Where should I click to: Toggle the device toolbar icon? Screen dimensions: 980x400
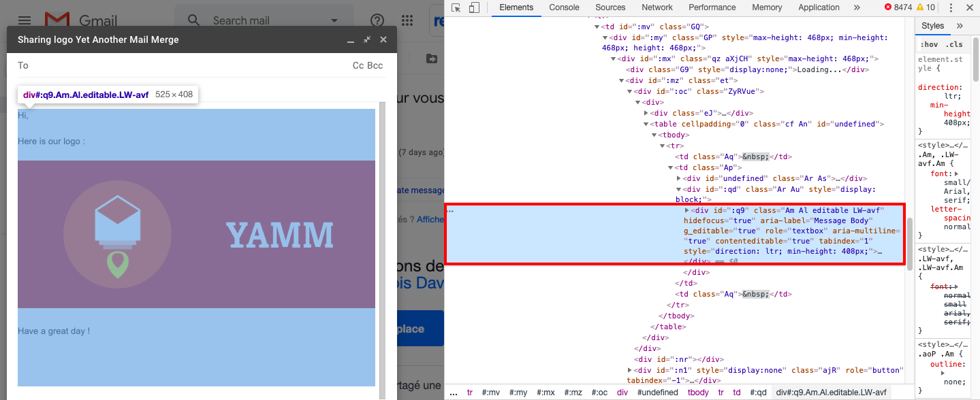point(474,7)
